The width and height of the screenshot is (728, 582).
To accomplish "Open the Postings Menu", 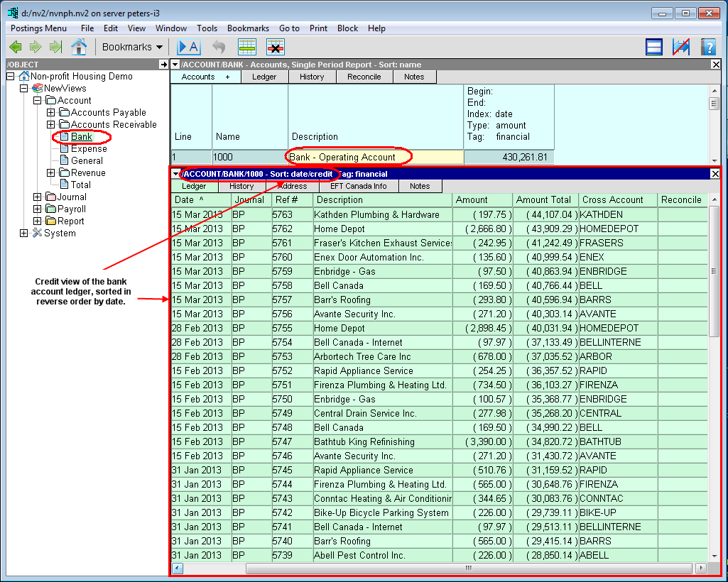I will pos(38,28).
